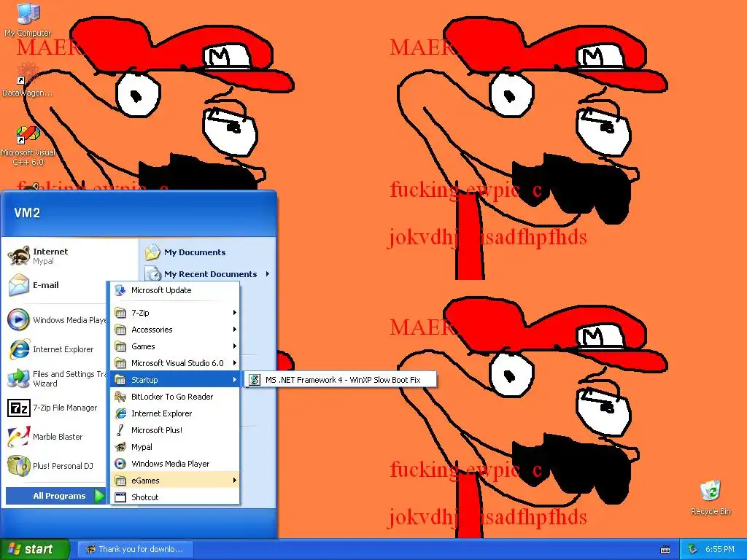Click the 7-Zip File Manager label
The width and height of the screenshot is (747, 560).
(65, 408)
